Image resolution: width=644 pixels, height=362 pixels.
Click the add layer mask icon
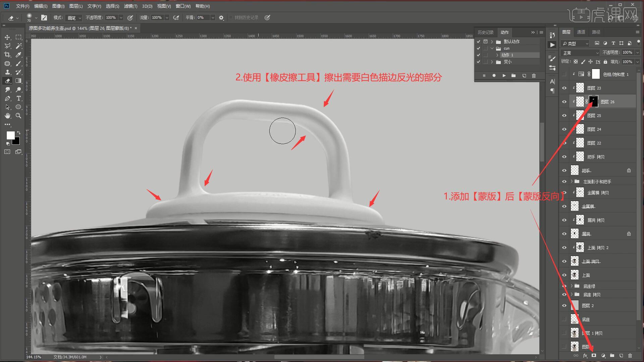pos(594,356)
